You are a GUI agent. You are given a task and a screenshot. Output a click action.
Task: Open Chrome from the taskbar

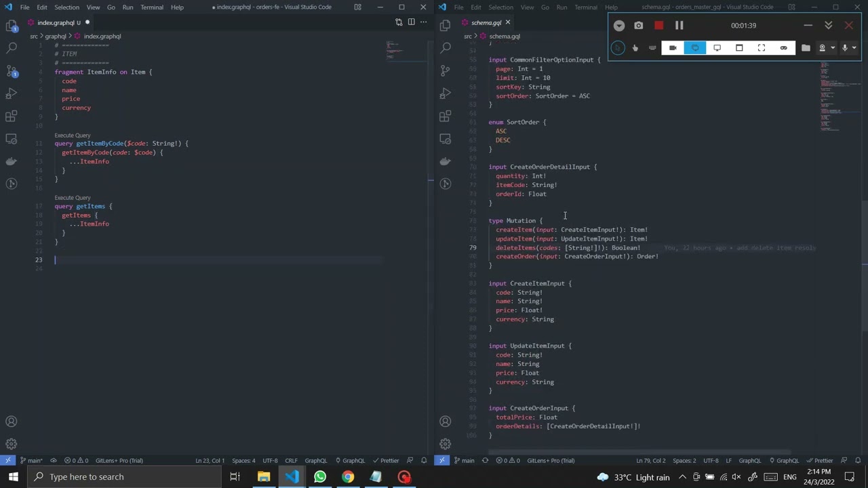click(347, 476)
